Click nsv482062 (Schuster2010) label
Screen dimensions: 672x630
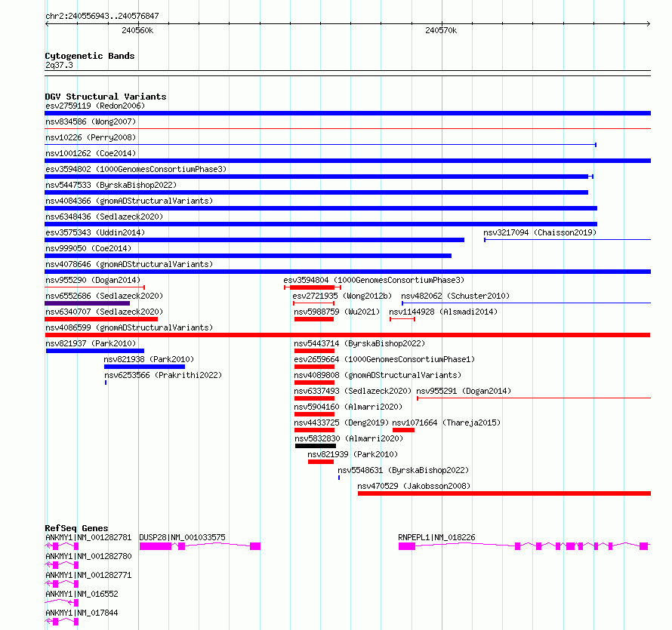[455, 296]
